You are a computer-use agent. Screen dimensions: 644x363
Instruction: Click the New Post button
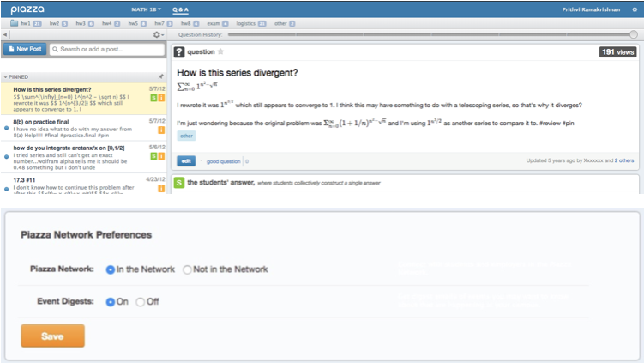tap(24, 50)
